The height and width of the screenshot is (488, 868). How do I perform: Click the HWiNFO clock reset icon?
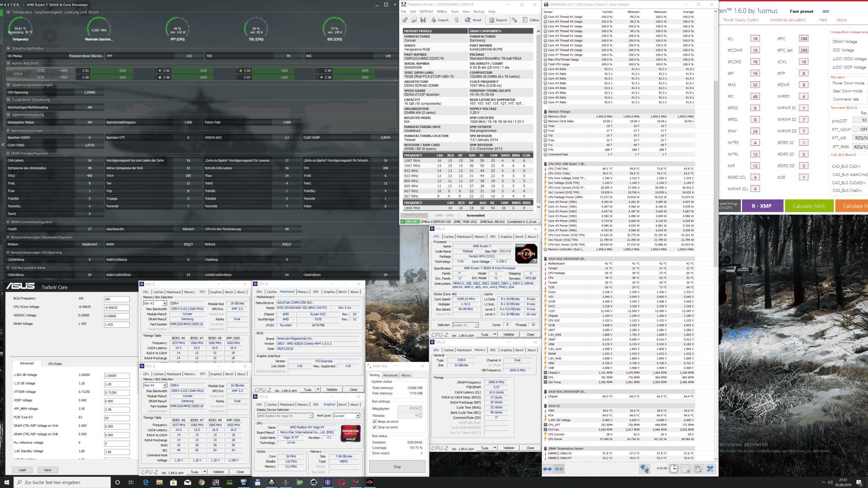[674, 469]
